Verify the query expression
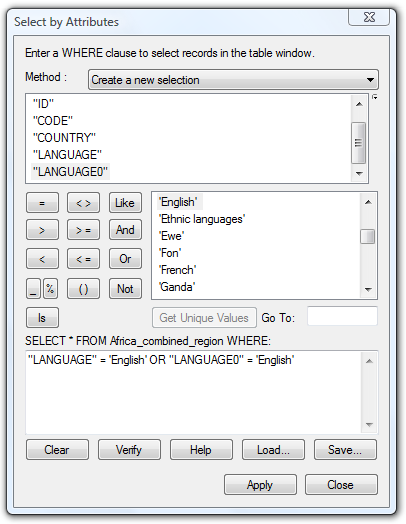Screen dimensions: 406x524 [129, 450]
